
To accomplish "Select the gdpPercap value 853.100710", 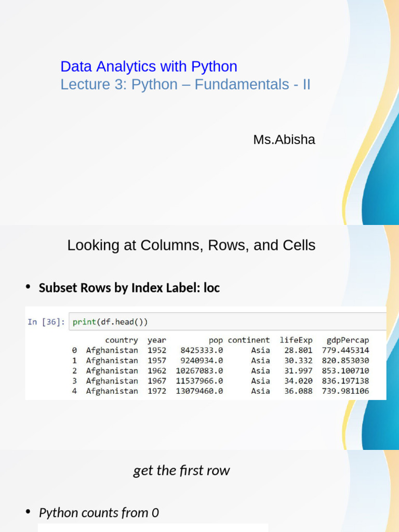I will 345,371.
